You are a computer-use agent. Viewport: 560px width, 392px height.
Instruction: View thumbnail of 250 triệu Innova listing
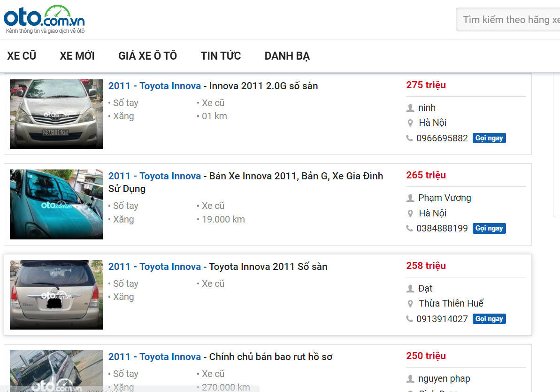coord(56,371)
